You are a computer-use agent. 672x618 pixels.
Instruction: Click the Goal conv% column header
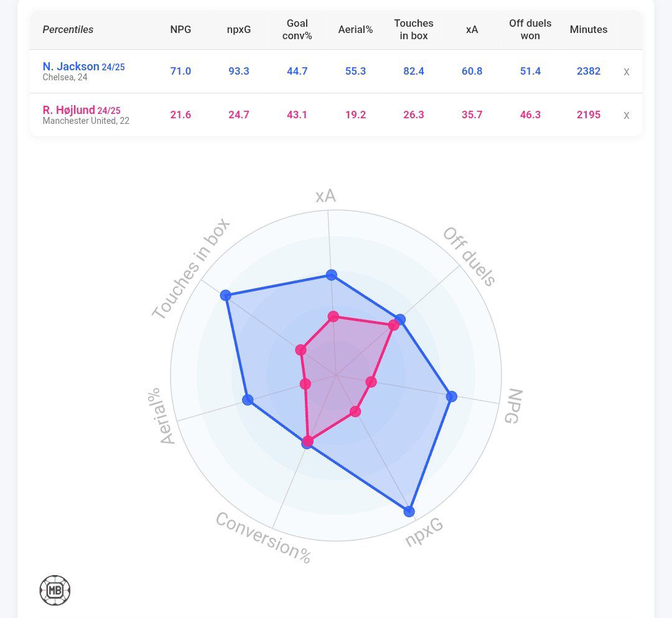tap(297, 29)
